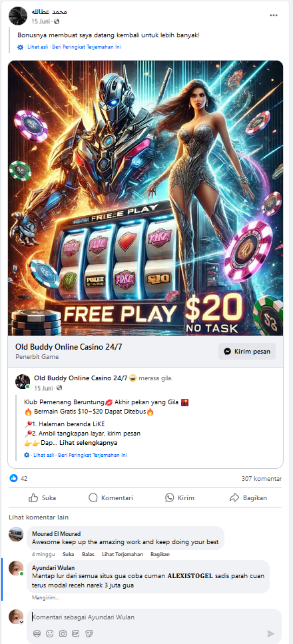
Task: Expand 'Lihat komentar lain'
Action: [39, 517]
